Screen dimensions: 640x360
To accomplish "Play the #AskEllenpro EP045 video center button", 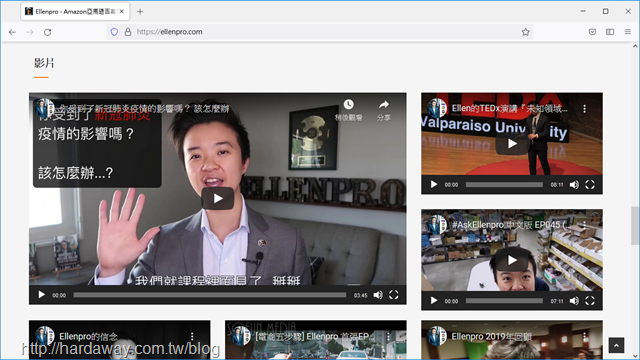I will pyautogui.click(x=512, y=260).
